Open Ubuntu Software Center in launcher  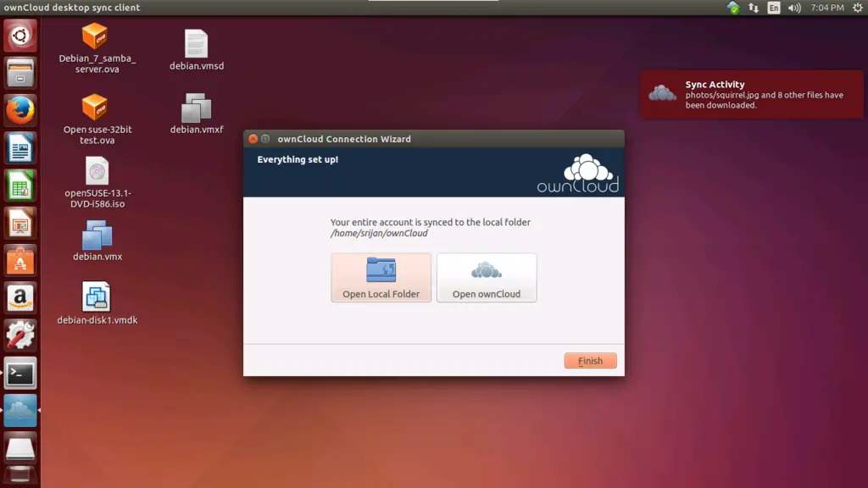(x=20, y=260)
